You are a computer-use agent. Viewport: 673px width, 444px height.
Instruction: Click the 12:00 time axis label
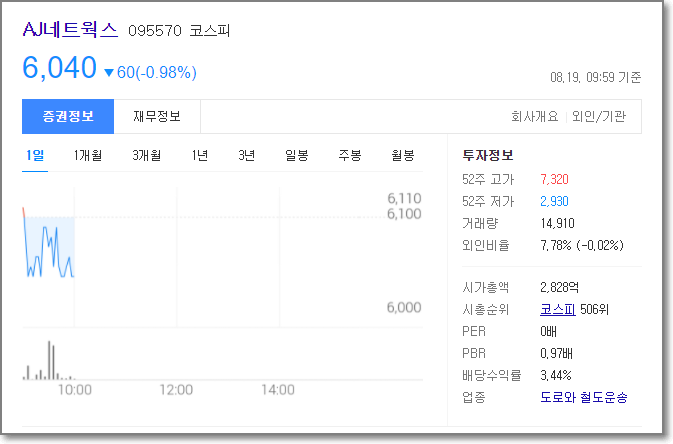click(176, 389)
